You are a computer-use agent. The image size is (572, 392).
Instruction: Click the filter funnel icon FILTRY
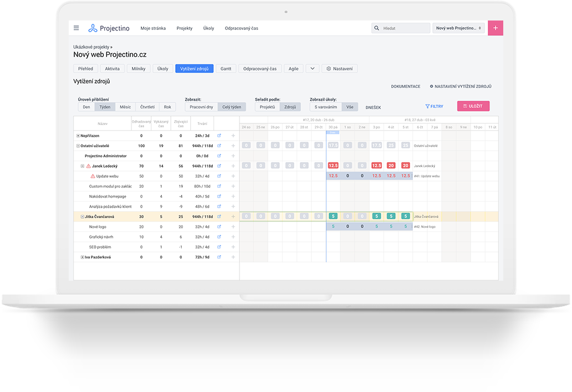click(427, 106)
